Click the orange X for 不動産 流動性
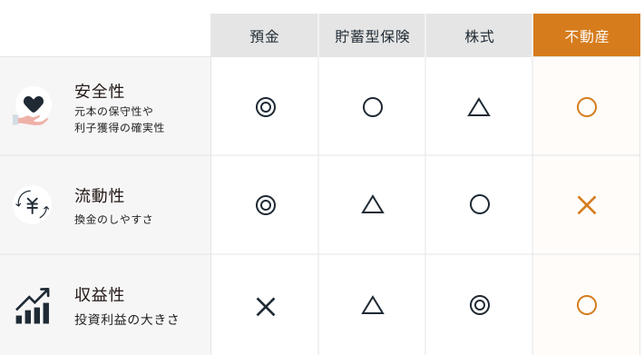644x355 pixels. [587, 205]
